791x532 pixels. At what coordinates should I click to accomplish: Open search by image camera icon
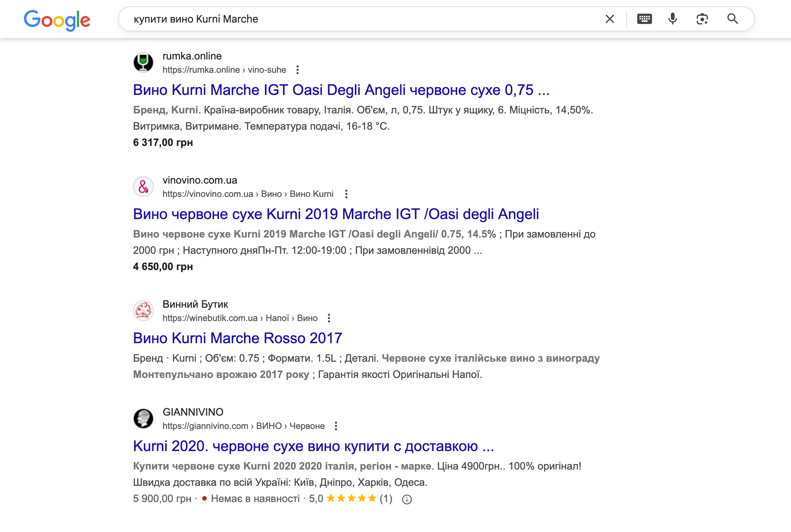(x=702, y=19)
